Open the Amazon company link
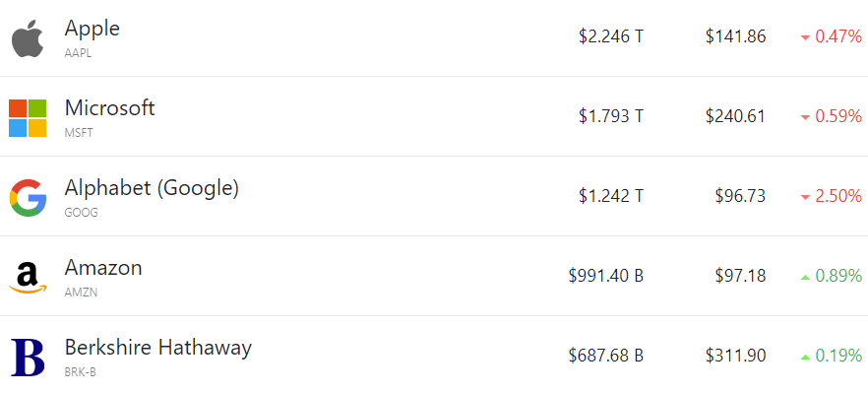 coord(103,267)
